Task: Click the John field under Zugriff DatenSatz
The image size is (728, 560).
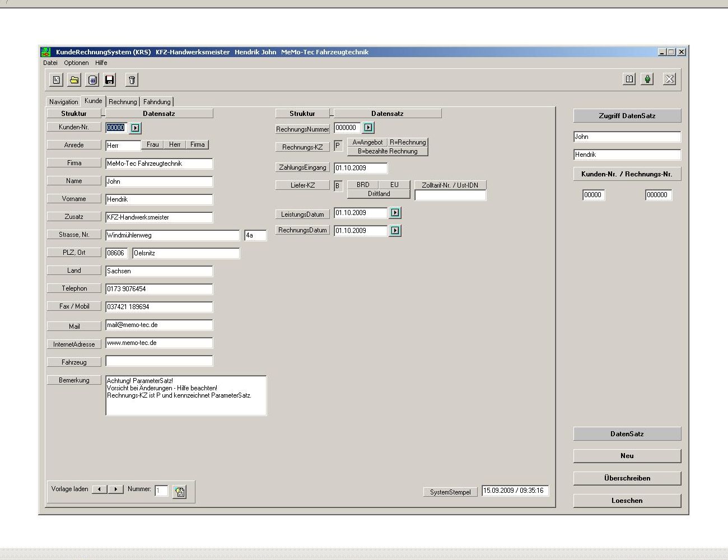Action: click(x=627, y=137)
